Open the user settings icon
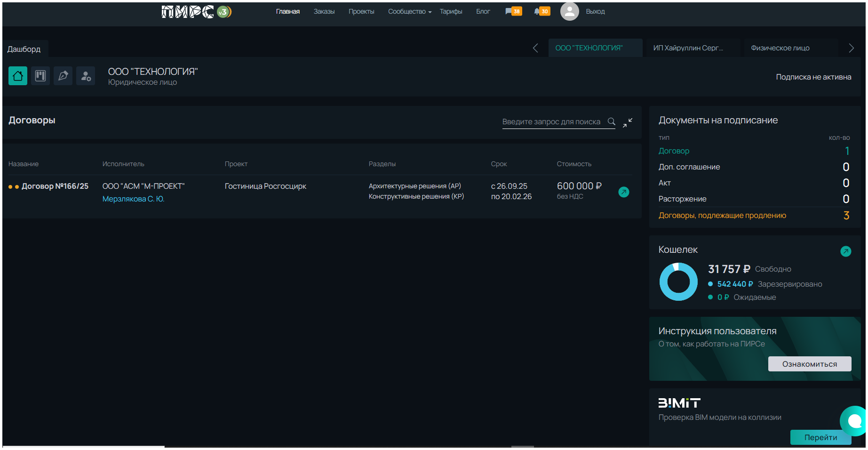 pyautogui.click(x=86, y=76)
